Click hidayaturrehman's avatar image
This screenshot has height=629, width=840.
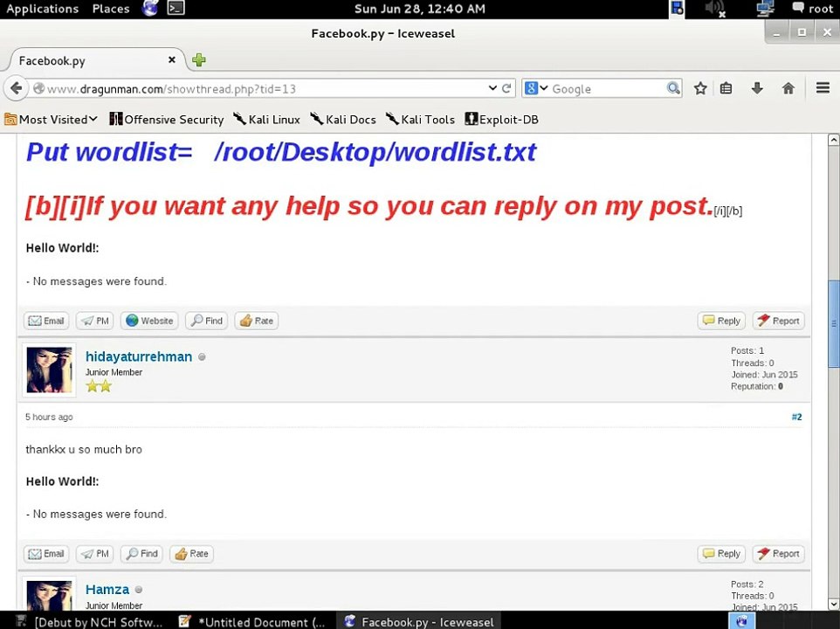tap(49, 370)
